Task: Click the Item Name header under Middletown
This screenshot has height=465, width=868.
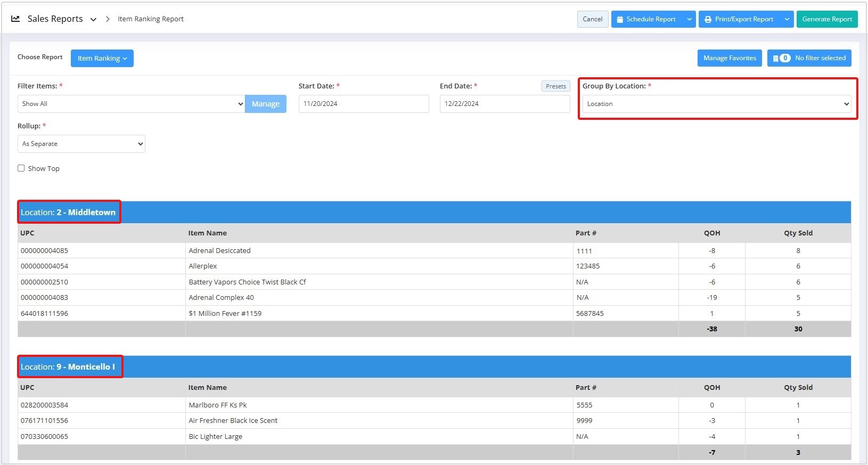Action: (x=208, y=233)
